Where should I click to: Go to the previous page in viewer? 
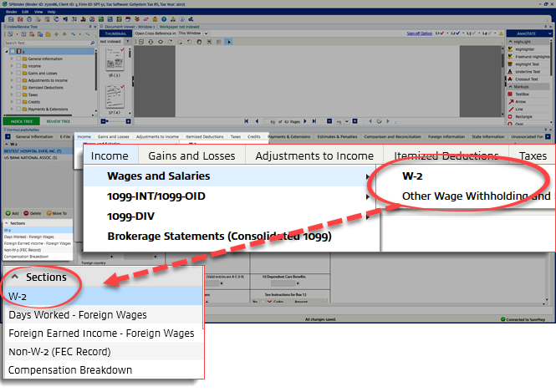click(257, 121)
